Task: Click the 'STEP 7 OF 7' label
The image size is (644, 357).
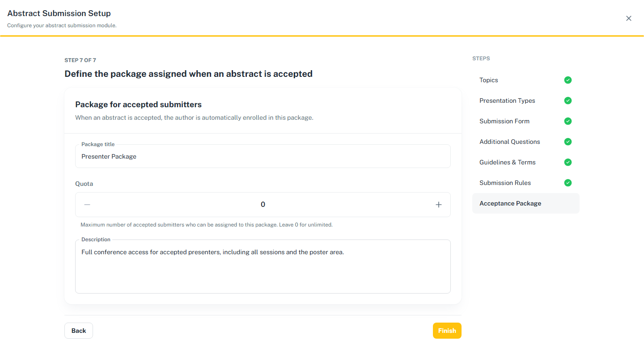Action: (80, 60)
